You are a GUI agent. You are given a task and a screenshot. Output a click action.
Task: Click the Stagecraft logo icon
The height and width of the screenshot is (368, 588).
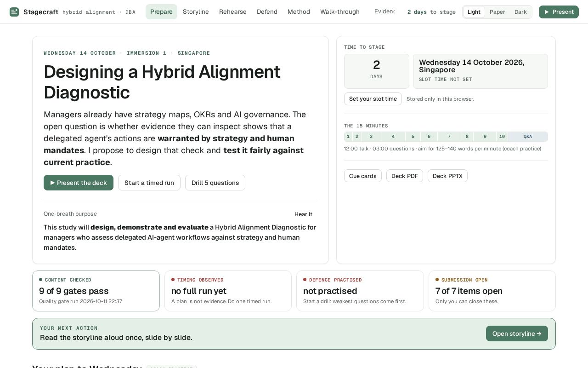pyautogui.click(x=15, y=12)
